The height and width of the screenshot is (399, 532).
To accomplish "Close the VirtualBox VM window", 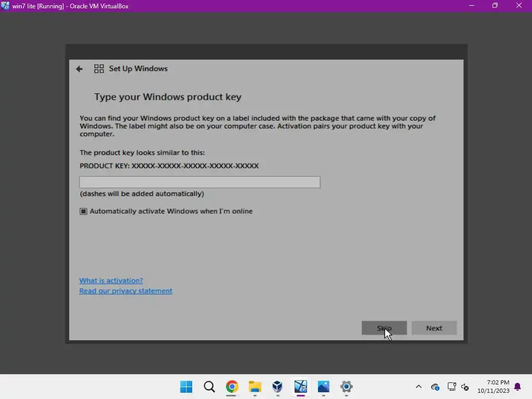I will pos(519,5).
